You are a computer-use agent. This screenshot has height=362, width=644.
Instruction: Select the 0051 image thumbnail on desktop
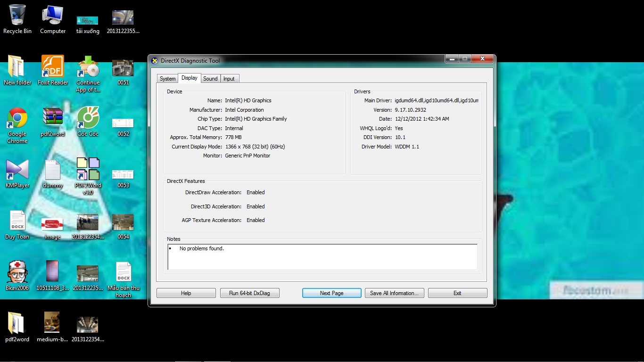(x=123, y=69)
